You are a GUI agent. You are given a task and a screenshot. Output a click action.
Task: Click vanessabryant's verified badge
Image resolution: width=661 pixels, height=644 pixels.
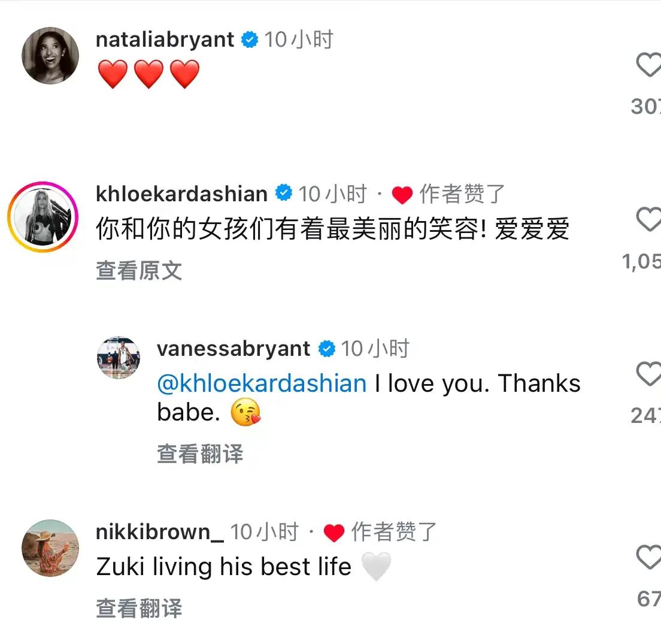327,349
